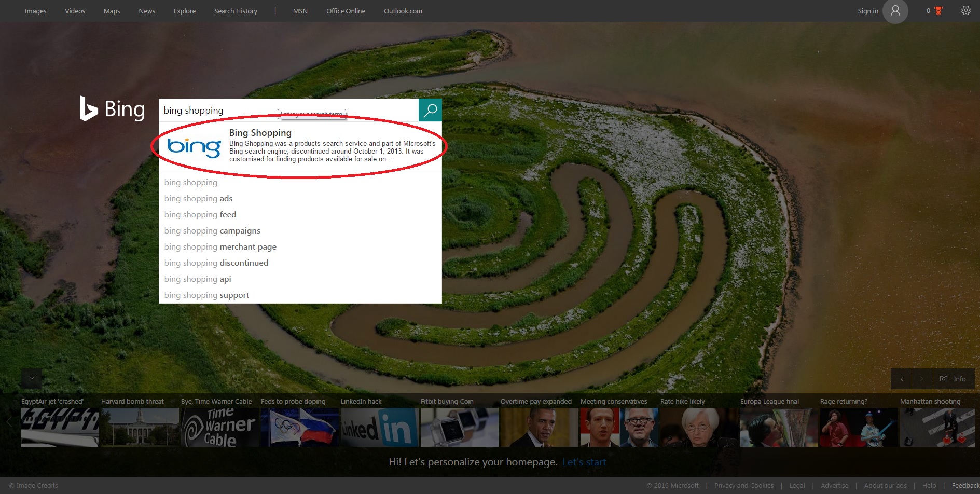Click the search input field
Viewport: 980px width, 494px height.
(288, 110)
